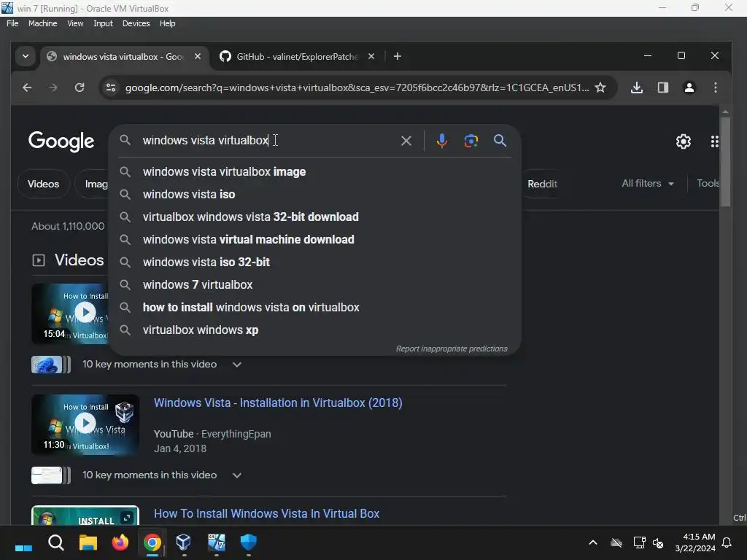This screenshot has width=747, height=560.
Task: Click inside the Google search text field
Action: 267,141
